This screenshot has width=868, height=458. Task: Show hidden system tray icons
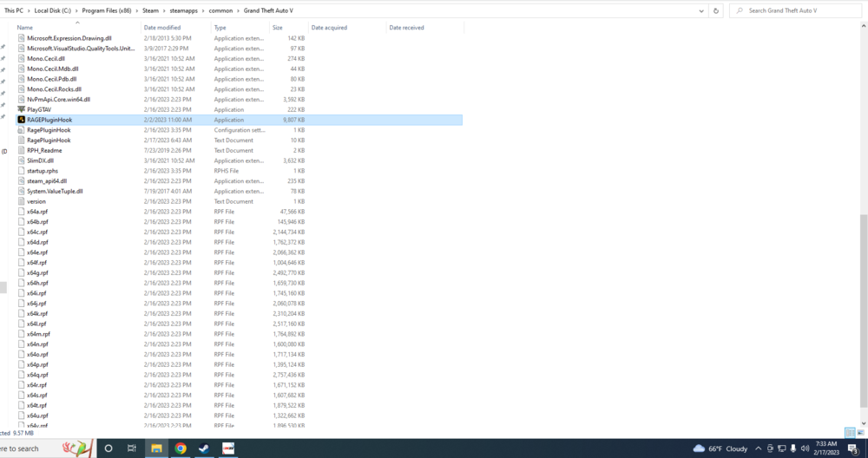[758, 448]
